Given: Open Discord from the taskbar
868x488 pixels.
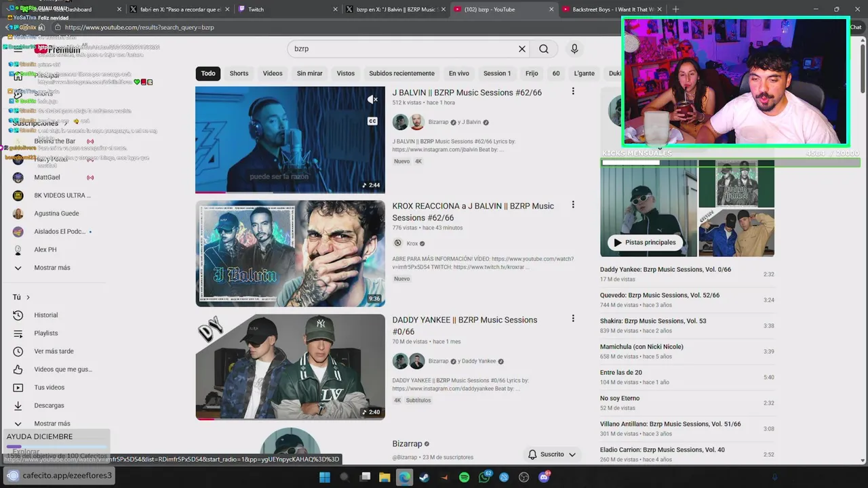Looking at the screenshot, I should [x=544, y=477].
